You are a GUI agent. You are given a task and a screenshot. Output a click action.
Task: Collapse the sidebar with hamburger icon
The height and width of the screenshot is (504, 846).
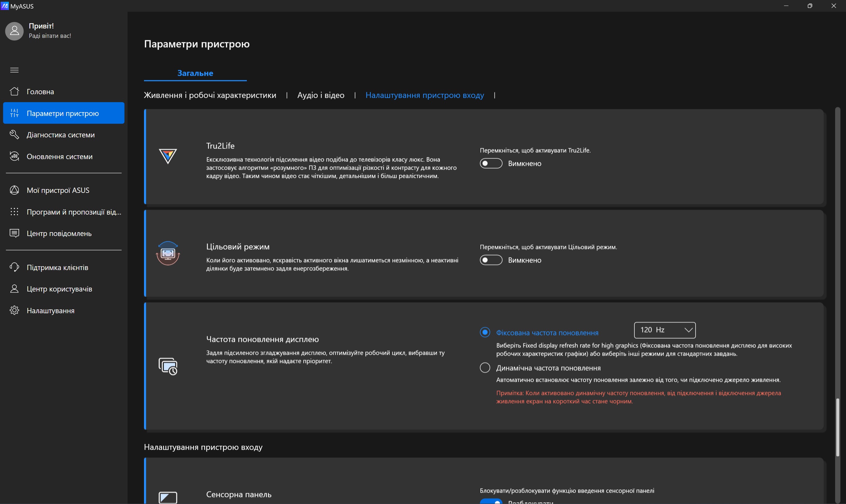click(x=14, y=70)
